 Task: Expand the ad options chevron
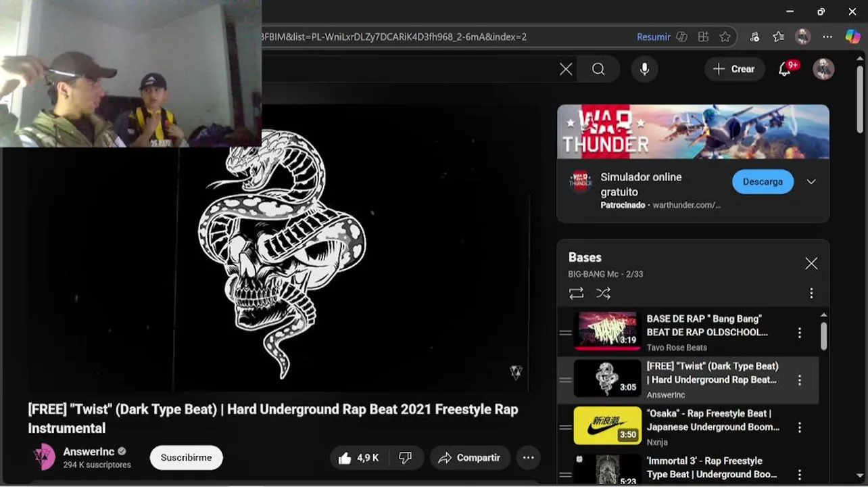[x=811, y=182]
